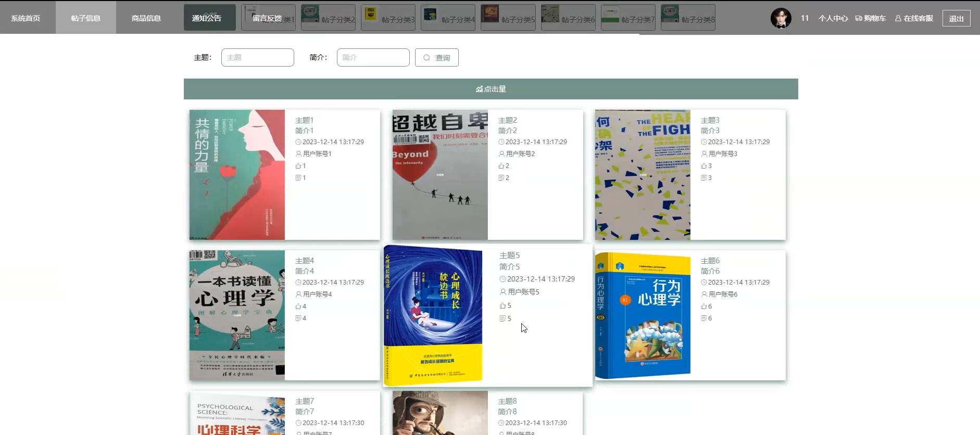Click the clock icon on 主题1 card
This screenshot has width=980, height=435.
[298, 142]
